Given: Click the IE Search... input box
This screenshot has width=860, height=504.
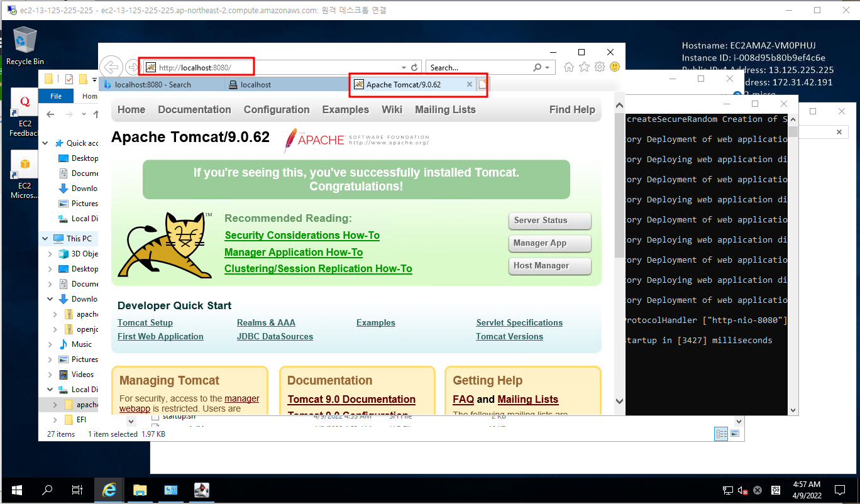Looking at the screenshot, I should coord(478,67).
